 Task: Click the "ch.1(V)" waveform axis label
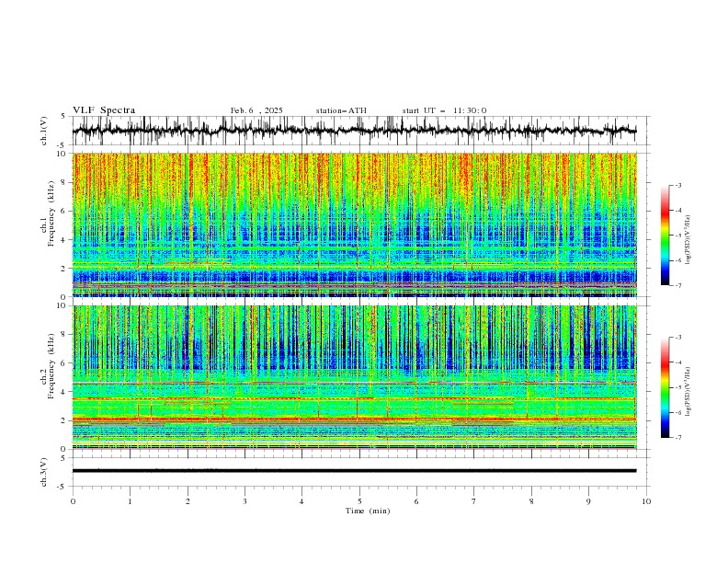(44, 131)
